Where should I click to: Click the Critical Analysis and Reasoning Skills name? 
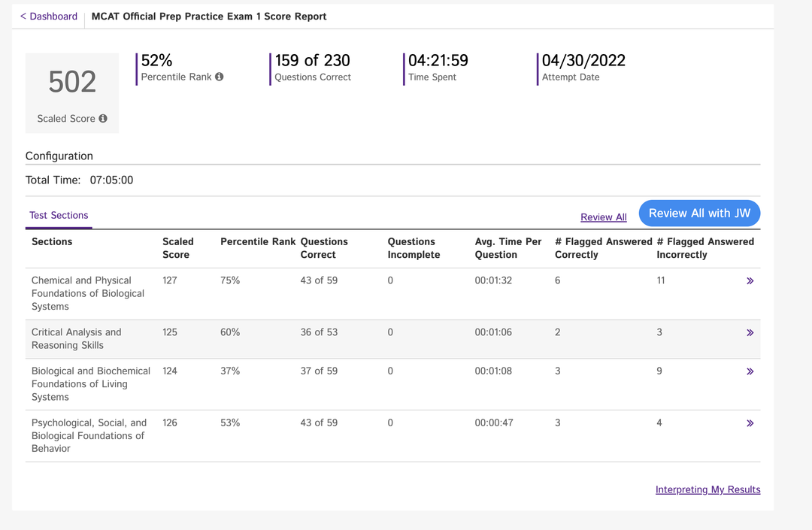tap(76, 338)
